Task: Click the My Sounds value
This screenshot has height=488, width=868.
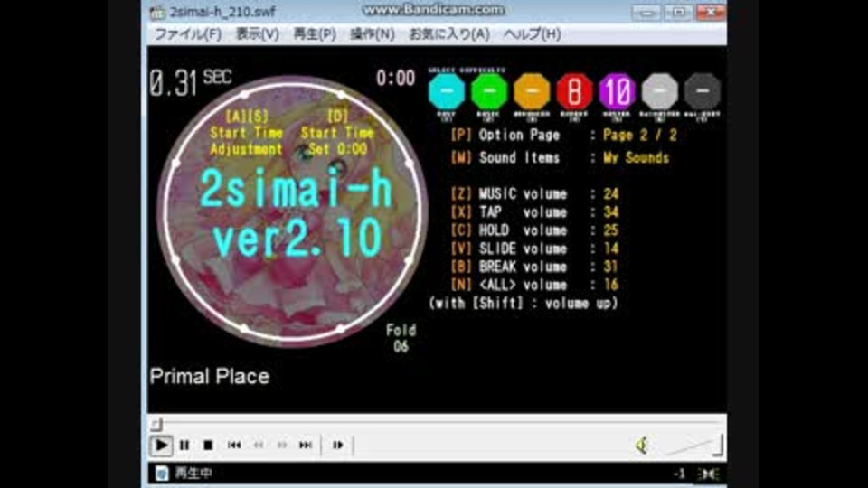Action: click(636, 157)
